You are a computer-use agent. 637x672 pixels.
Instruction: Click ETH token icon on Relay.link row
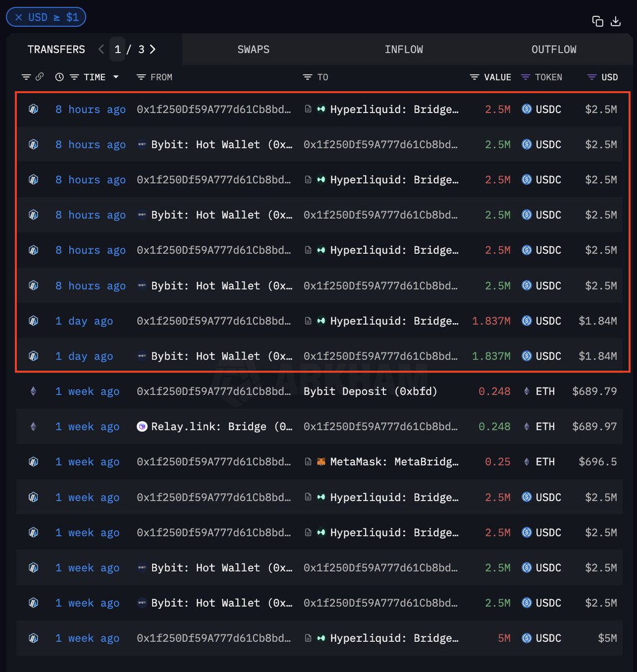coord(526,427)
